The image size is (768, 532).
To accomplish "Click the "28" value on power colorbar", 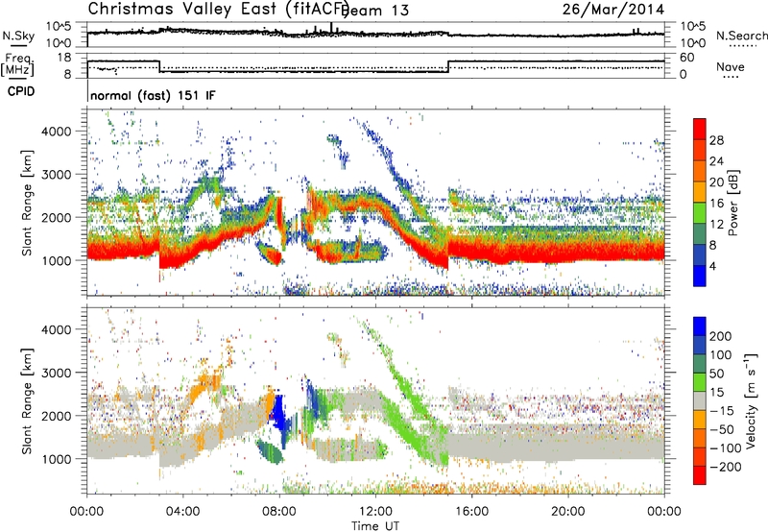I will 716,140.
